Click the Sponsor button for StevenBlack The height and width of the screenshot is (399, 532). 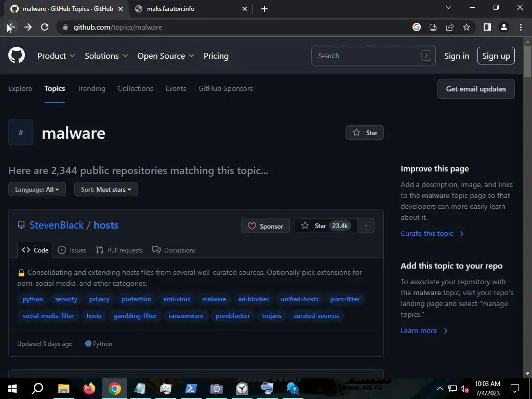point(265,226)
